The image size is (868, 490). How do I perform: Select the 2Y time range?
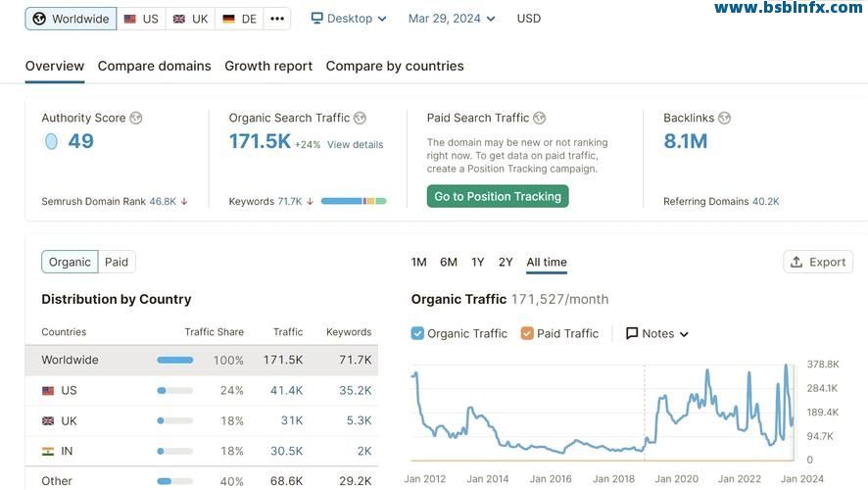click(506, 262)
